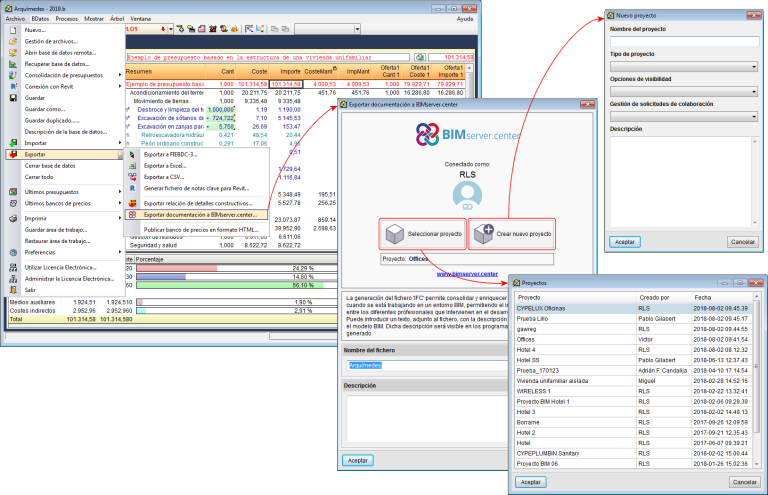Click the Seleccionar proyecto button
Viewport: 768px width, 495px height.
(x=422, y=234)
